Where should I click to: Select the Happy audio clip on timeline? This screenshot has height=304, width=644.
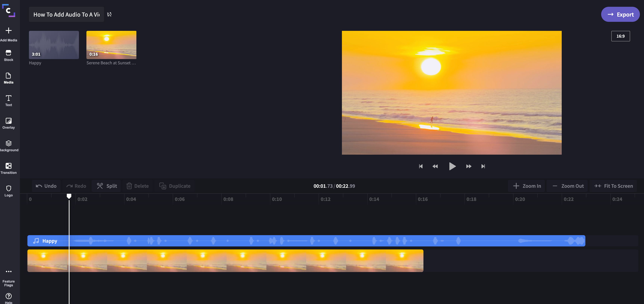click(x=306, y=241)
